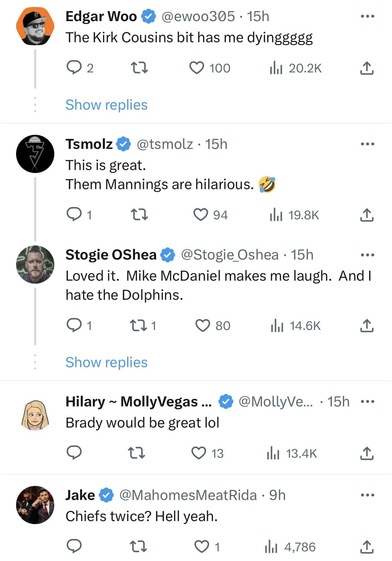The height and width of the screenshot is (561, 392).
Task: Reply to Hilary's Brady tweet
Action: pos(74,453)
